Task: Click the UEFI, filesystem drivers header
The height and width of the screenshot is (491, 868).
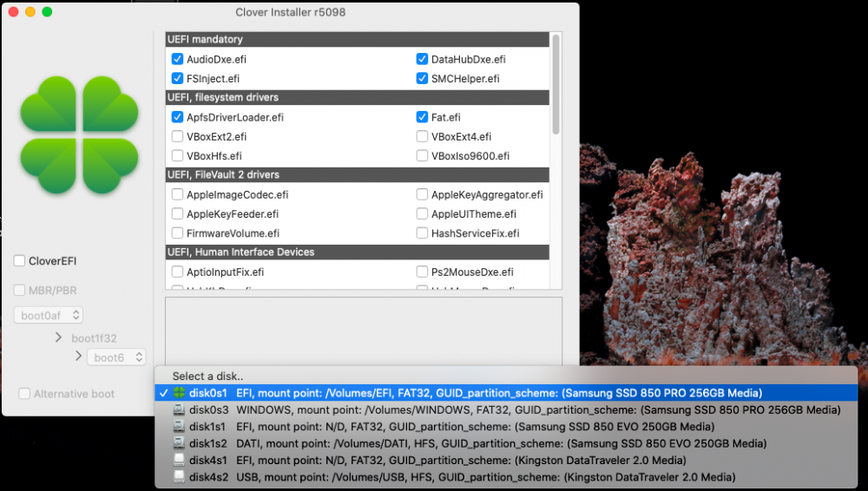Action: coord(358,97)
